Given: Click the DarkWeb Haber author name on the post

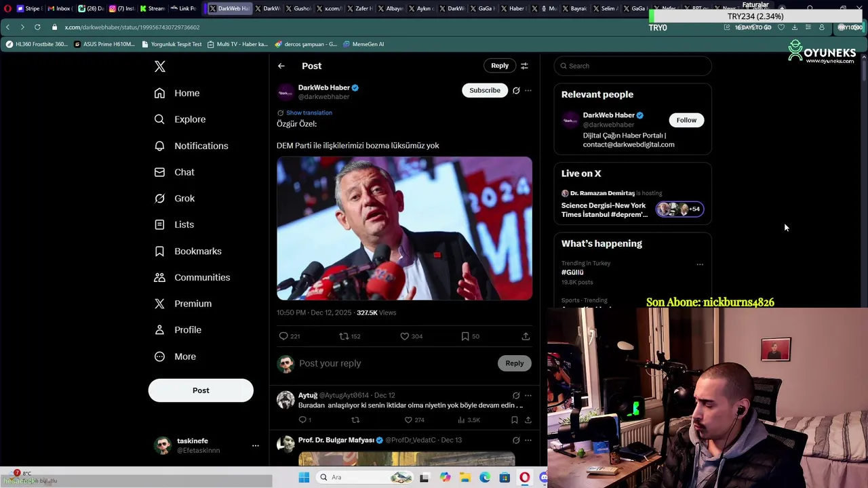Looking at the screenshot, I should [x=323, y=87].
